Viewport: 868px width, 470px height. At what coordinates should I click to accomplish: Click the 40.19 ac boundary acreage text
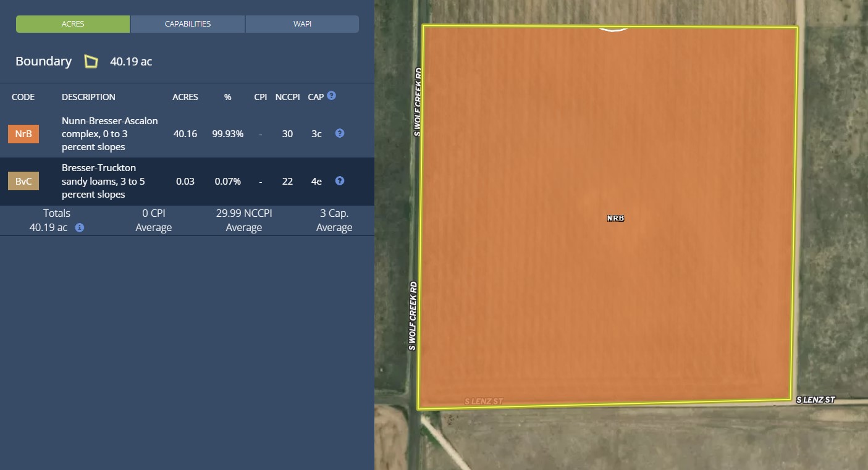point(131,62)
